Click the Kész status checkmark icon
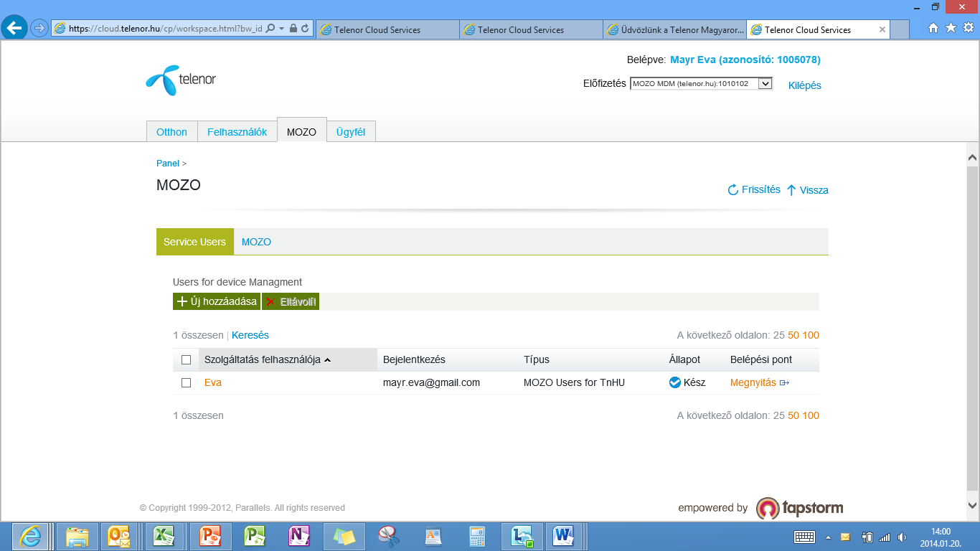This screenshot has height=551, width=980. coord(674,382)
